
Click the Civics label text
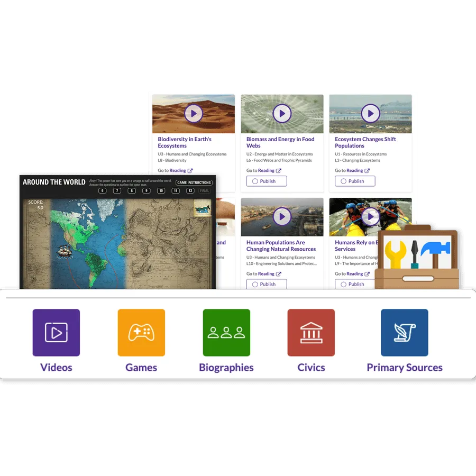point(311,368)
